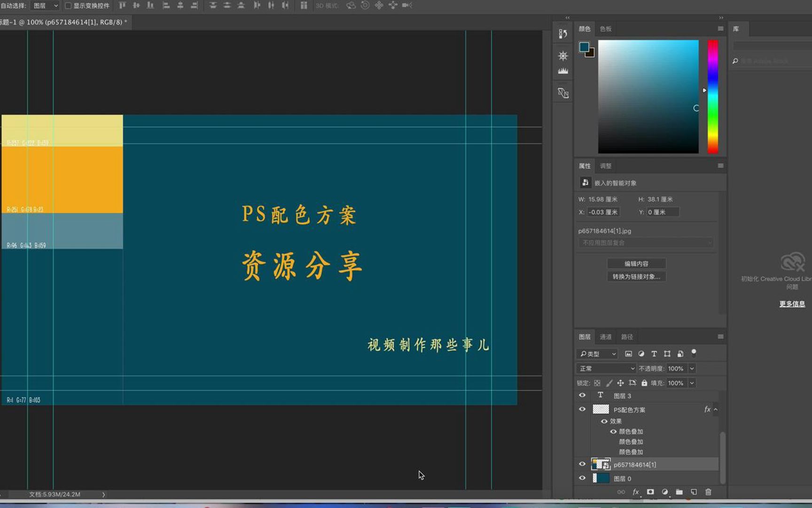Image resolution: width=812 pixels, height=508 pixels.
Task: Click the align left edges icon
Action: point(166,5)
